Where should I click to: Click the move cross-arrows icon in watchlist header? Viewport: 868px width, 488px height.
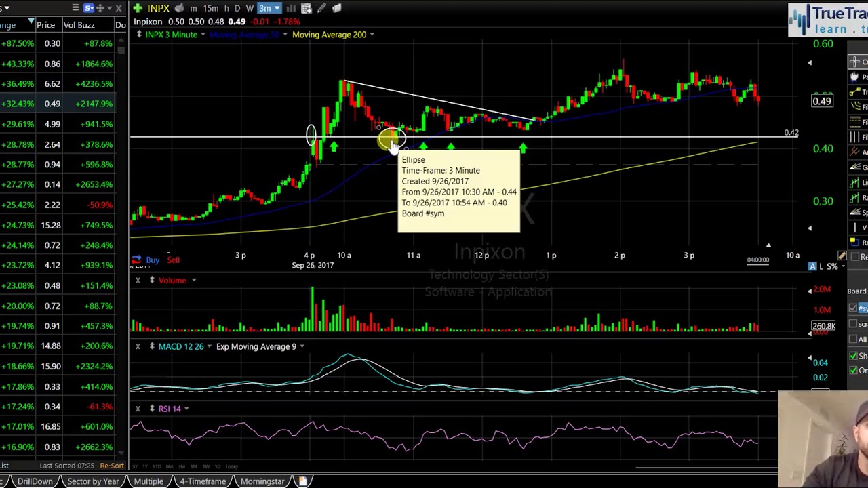pos(100,8)
